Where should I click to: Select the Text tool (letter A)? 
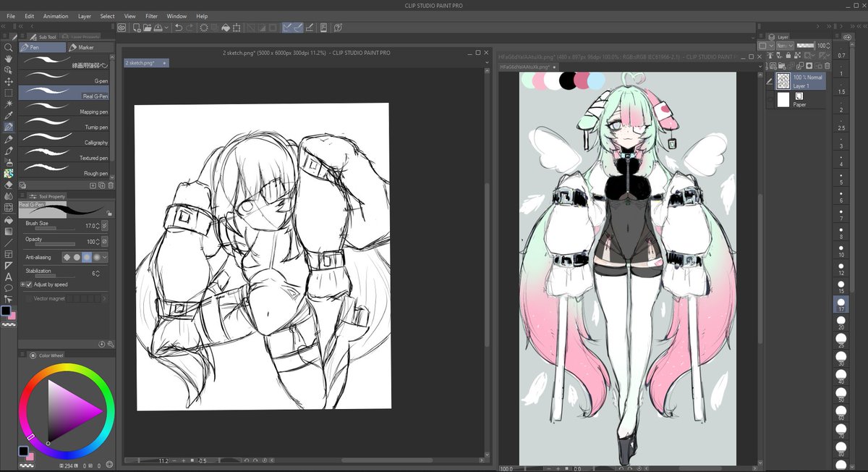8,277
